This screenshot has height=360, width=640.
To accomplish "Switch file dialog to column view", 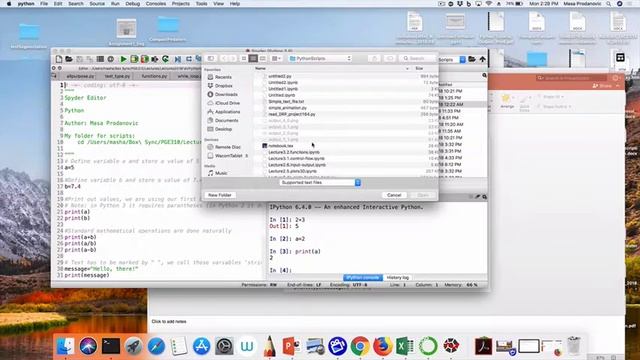I will click(262, 59).
